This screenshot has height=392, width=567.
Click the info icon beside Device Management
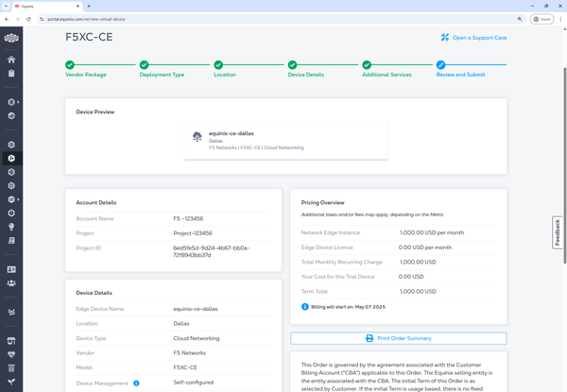(x=136, y=383)
